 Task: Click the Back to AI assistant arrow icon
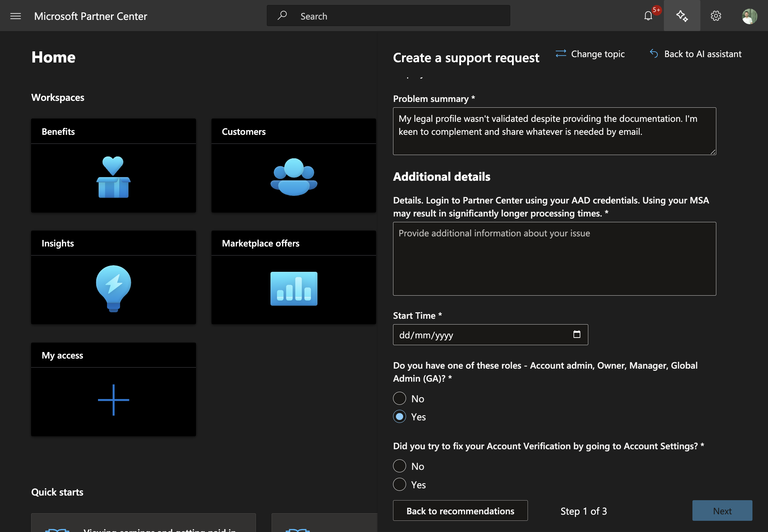coord(654,53)
